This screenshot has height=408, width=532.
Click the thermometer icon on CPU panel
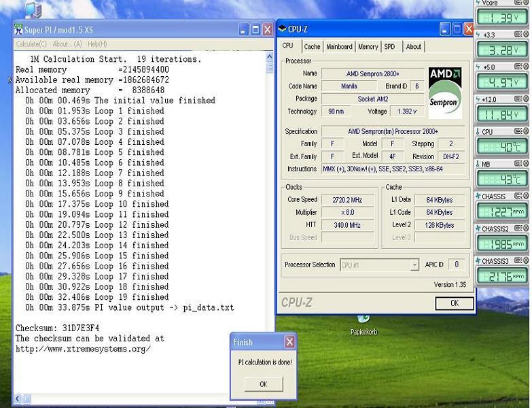pyautogui.click(x=478, y=132)
